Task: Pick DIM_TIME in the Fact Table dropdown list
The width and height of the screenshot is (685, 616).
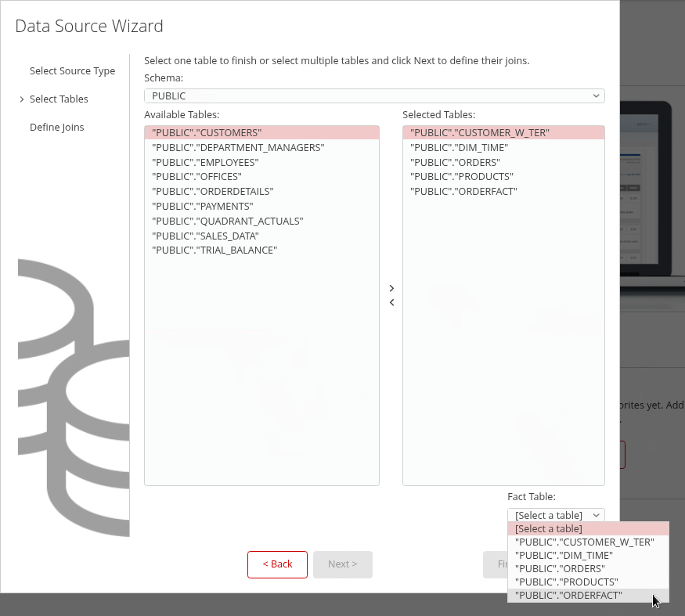Action: tap(564, 556)
